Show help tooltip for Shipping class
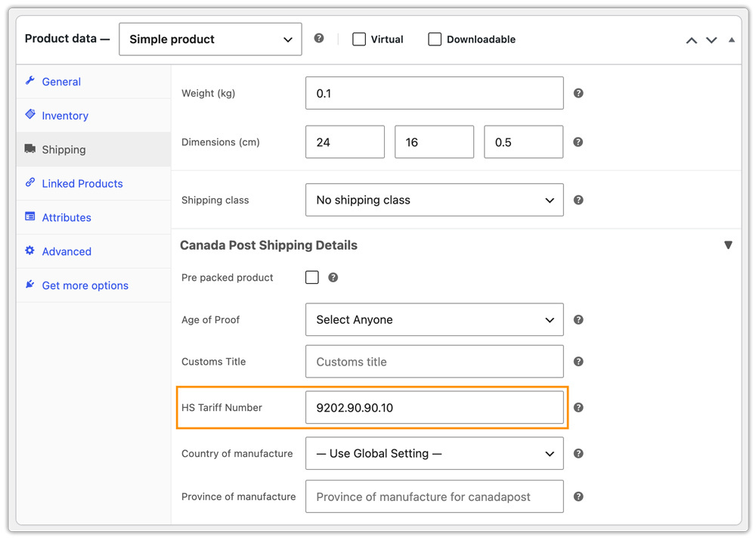Viewport: 756px width, 538px height. click(578, 200)
